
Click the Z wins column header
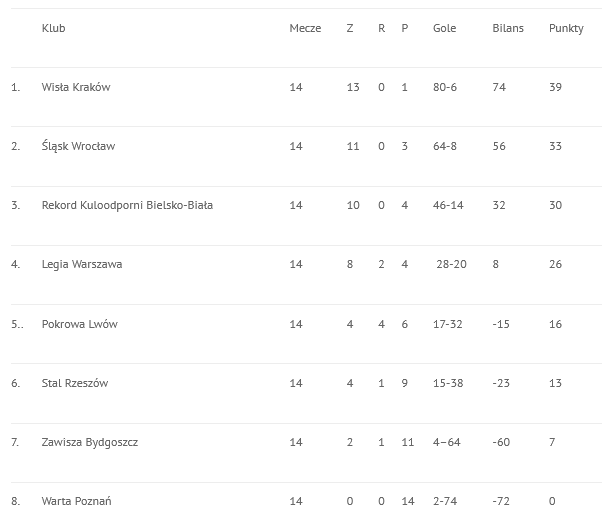[350, 28]
